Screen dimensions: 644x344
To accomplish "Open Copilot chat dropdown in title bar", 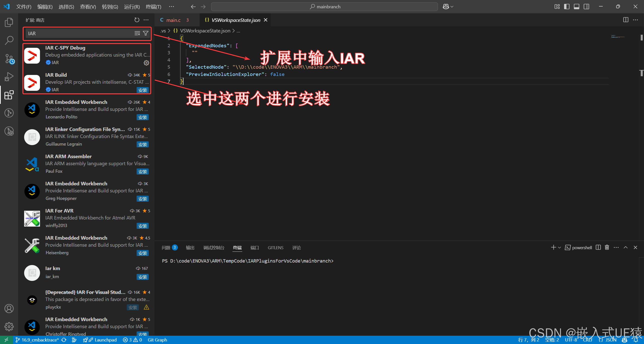I will tap(452, 7).
